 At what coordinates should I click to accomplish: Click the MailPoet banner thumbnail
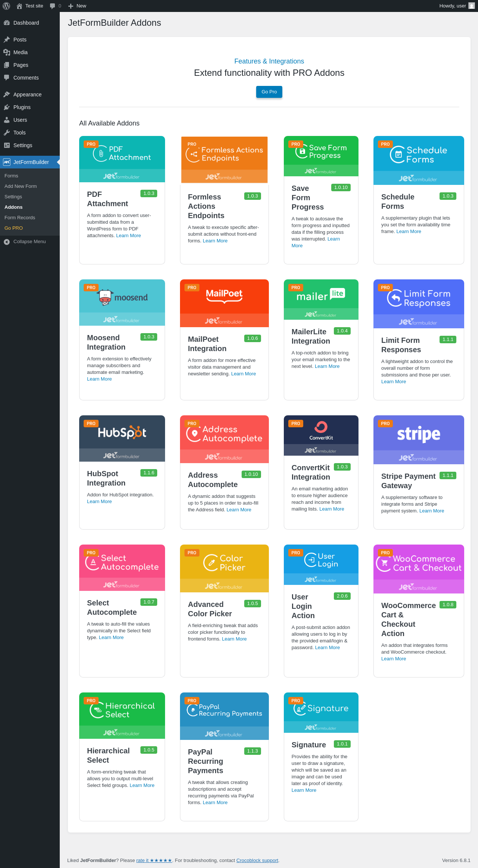pos(224,303)
